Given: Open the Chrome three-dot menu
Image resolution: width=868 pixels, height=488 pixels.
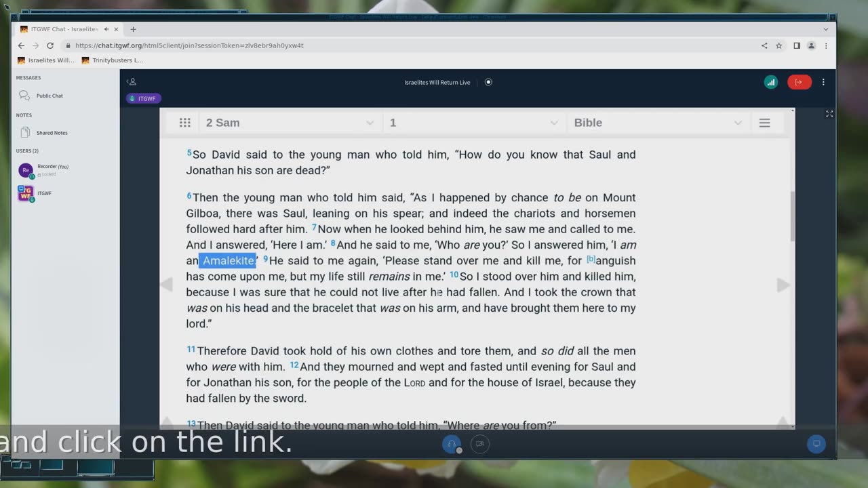Looking at the screenshot, I should 826,45.
